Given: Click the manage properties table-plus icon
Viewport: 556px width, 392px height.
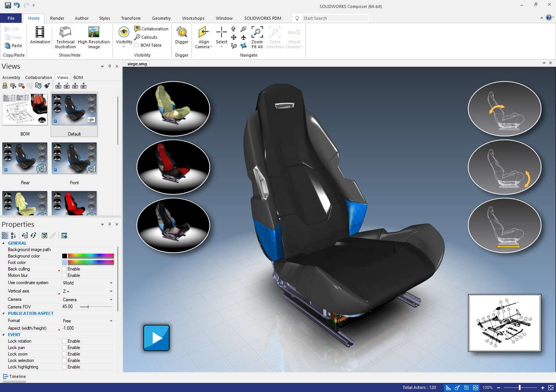Looking at the screenshot, I should pos(64,236).
